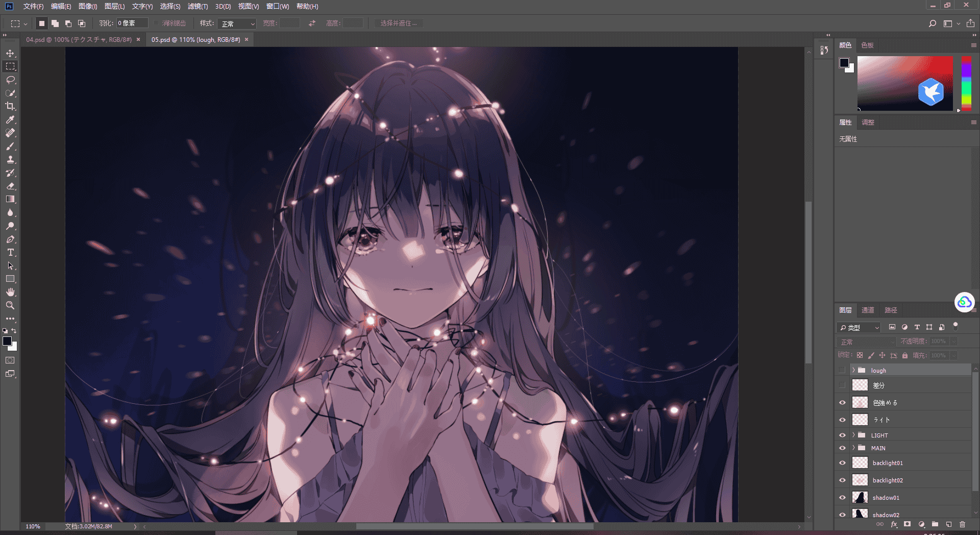Screen dimensions: 980x535
Task: Select the Zoom tool
Action: (x=10, y=305)
